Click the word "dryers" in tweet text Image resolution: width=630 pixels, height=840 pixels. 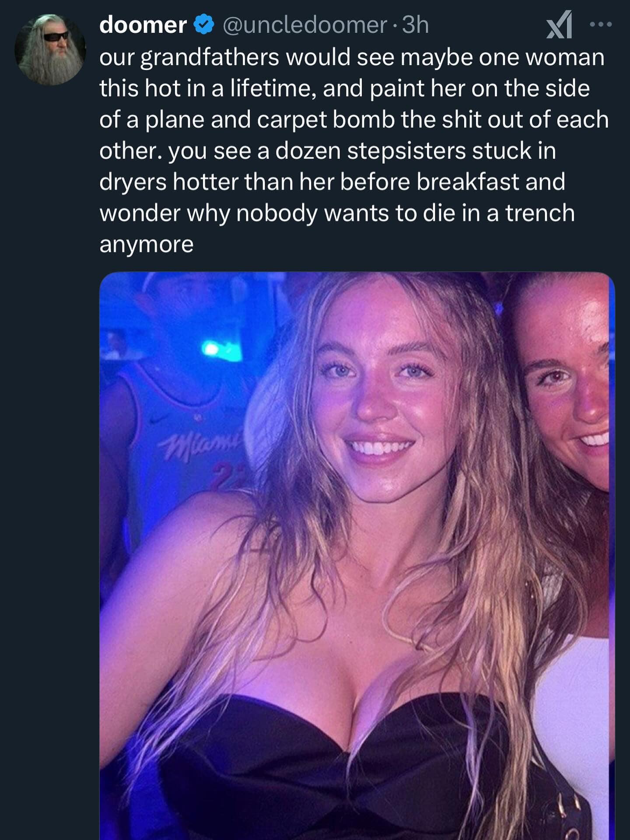[x=133, y=182]
